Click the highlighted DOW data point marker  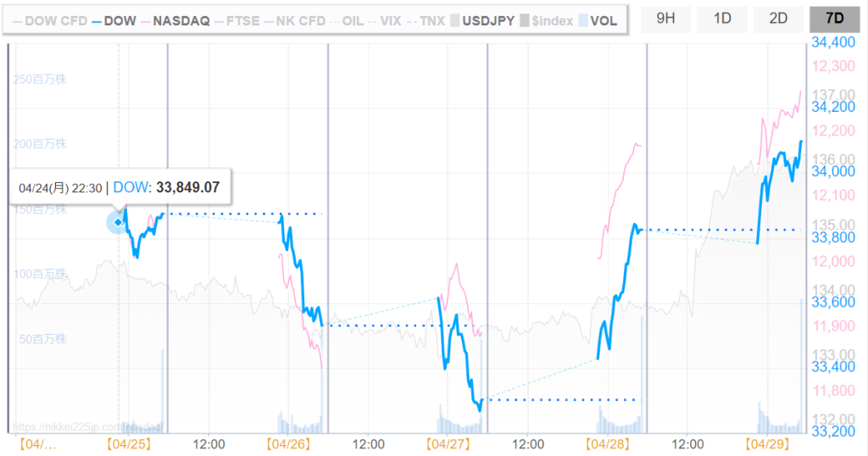point(118,222)
